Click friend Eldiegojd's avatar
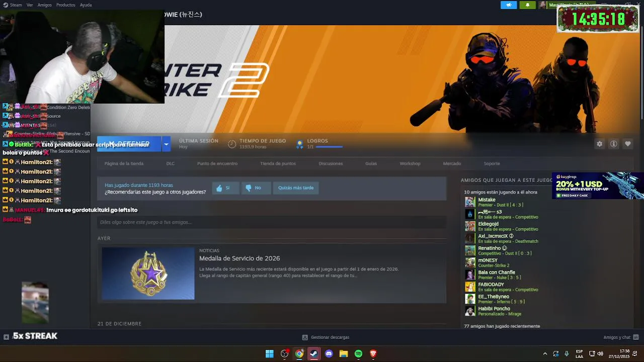 [470, 226]
